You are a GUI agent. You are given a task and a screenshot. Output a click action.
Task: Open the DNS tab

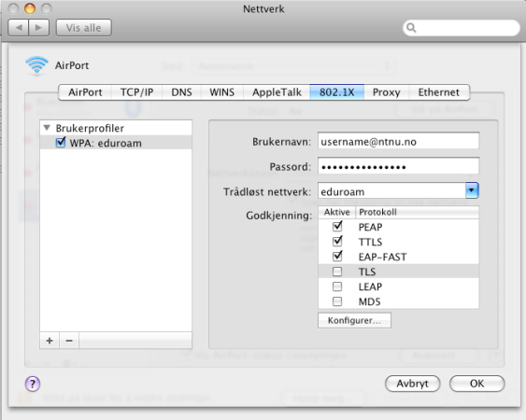(181, 92)
